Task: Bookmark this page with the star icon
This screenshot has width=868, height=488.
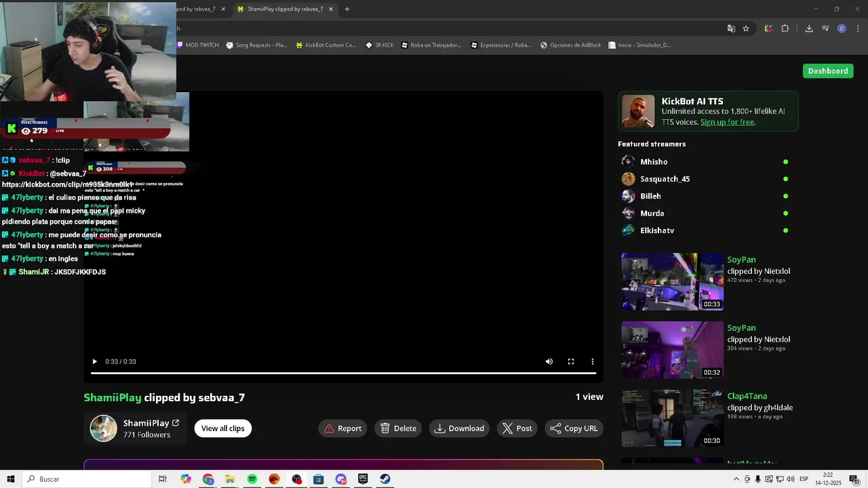Action: [746, 28]
